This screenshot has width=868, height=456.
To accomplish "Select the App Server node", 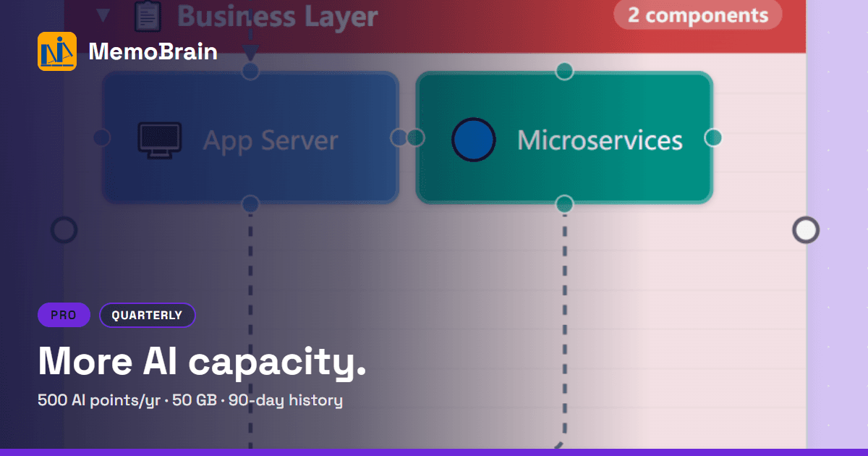I will tap(250, 138).
